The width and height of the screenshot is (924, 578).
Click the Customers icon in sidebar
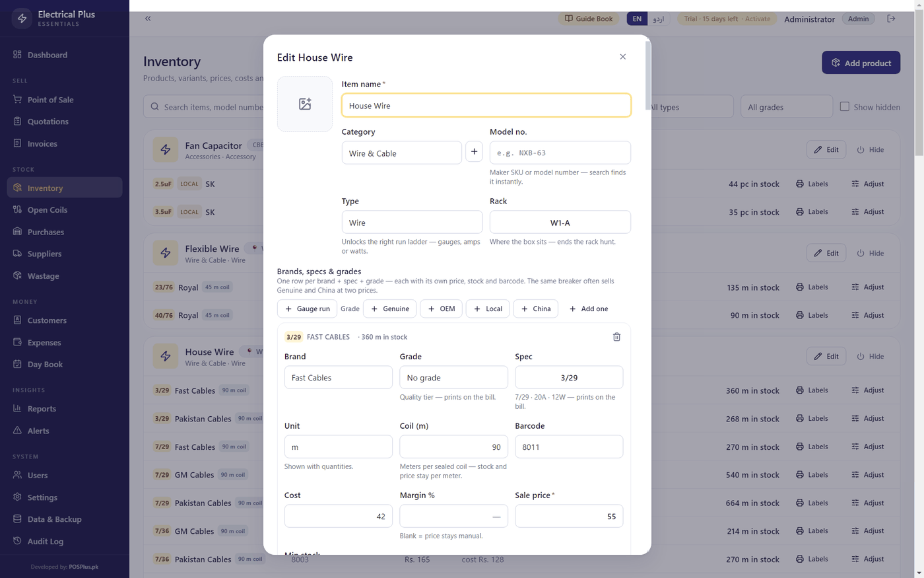point(17,320)
